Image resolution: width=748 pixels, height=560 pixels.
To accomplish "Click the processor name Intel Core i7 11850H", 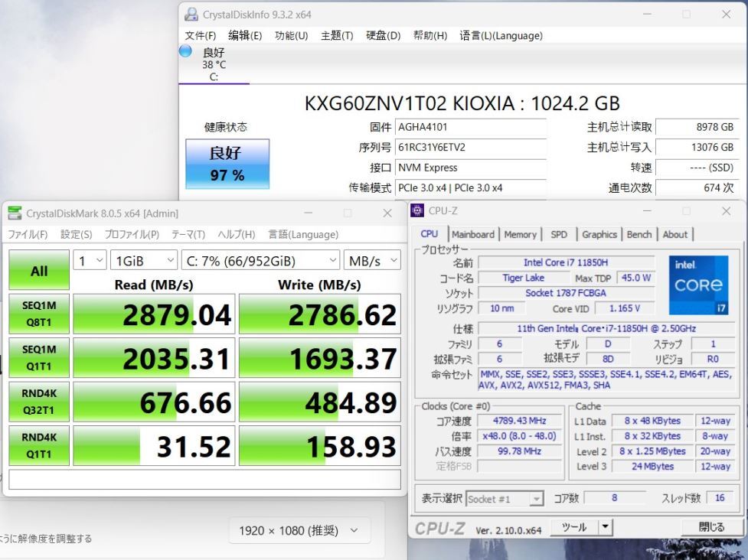I will click(567, 262).
